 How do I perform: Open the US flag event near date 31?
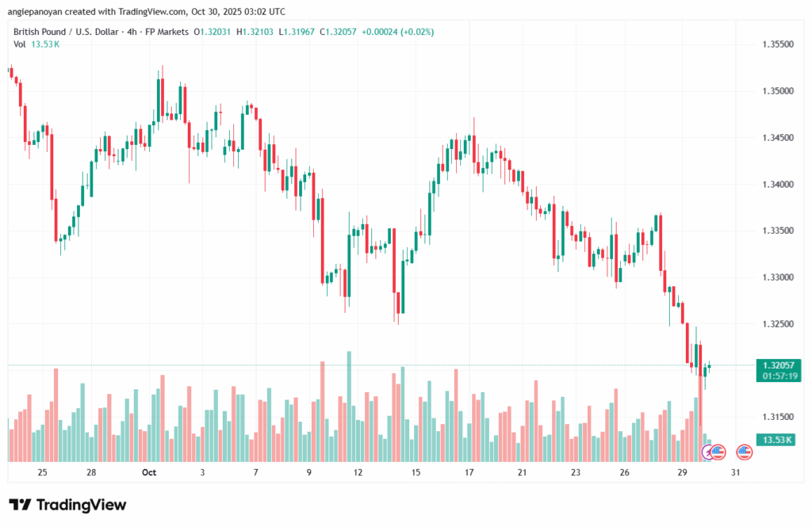click(744, 452)
